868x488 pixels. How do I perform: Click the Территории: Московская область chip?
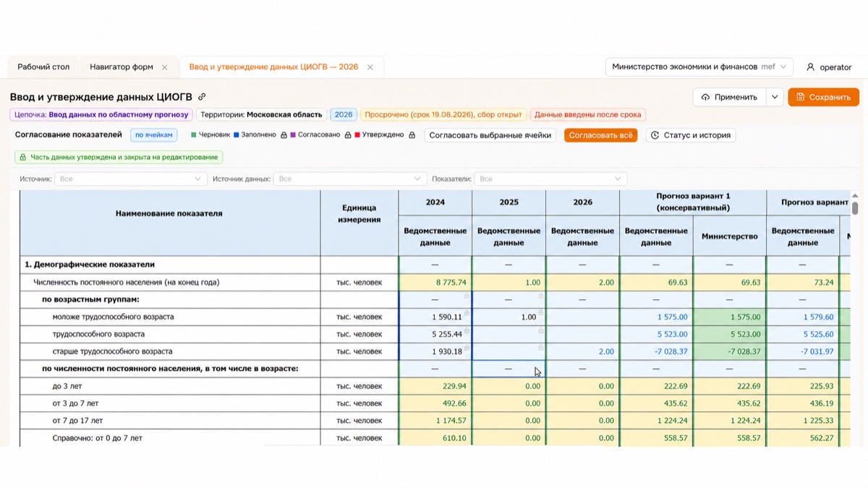[261, 114]
